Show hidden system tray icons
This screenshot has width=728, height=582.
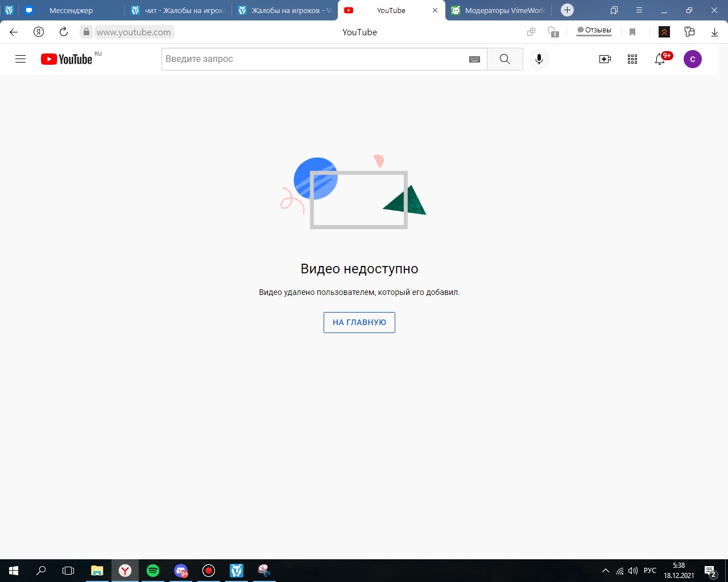tap(606, 571)
